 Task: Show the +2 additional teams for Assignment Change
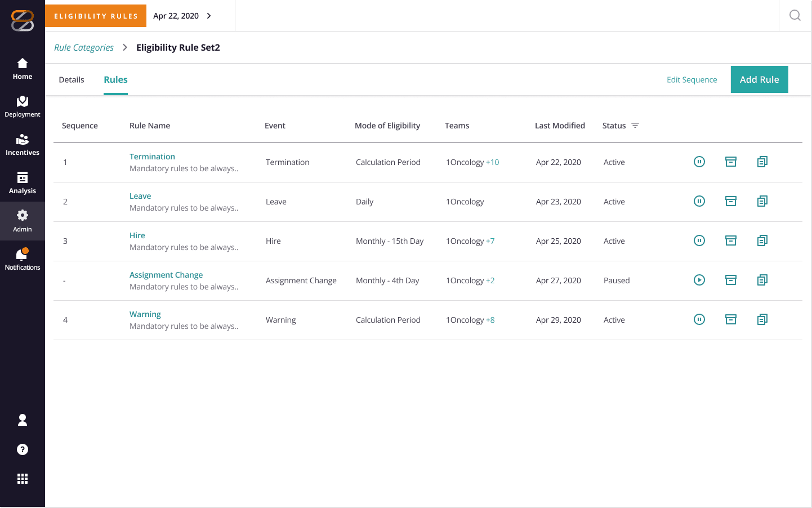coord(490,280)
